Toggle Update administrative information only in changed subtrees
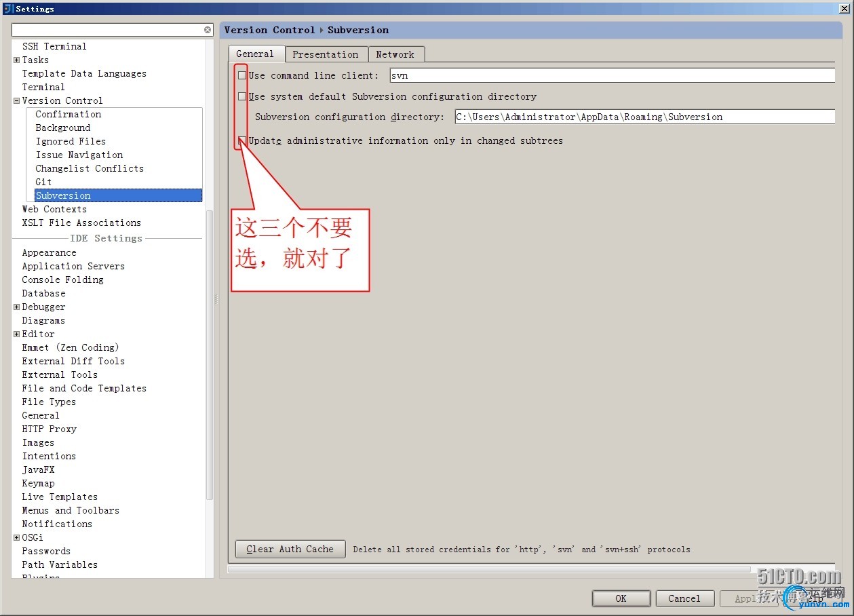The height and width of the screenshot is (616, 854). coord(242,140)
